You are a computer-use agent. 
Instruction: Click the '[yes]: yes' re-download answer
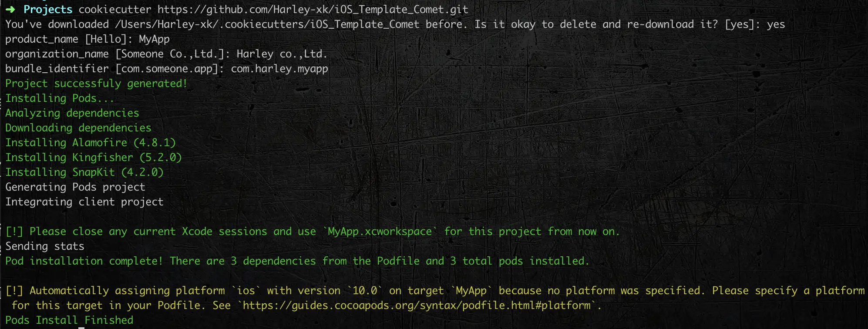tap(755, 24)
